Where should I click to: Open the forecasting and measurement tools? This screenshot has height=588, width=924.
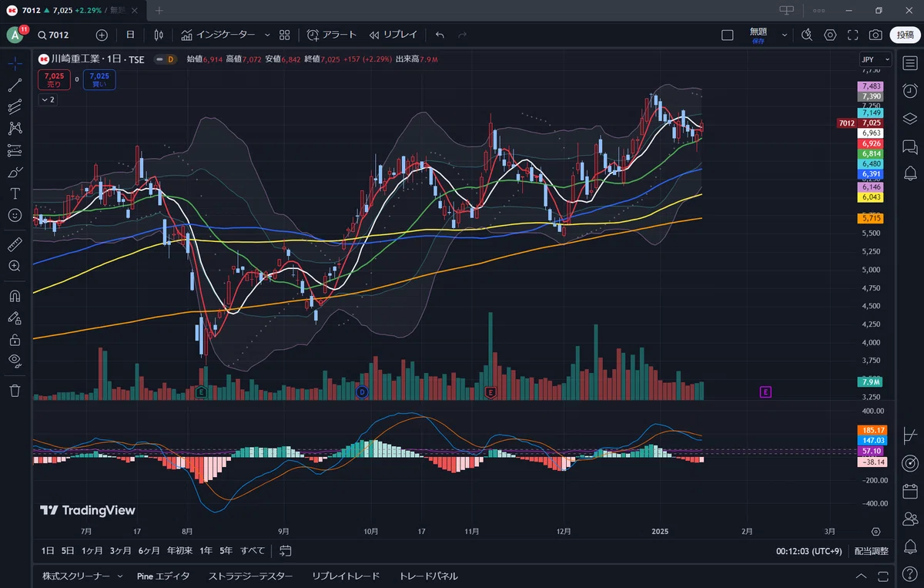pyautogui.click(x=15, y=150)
